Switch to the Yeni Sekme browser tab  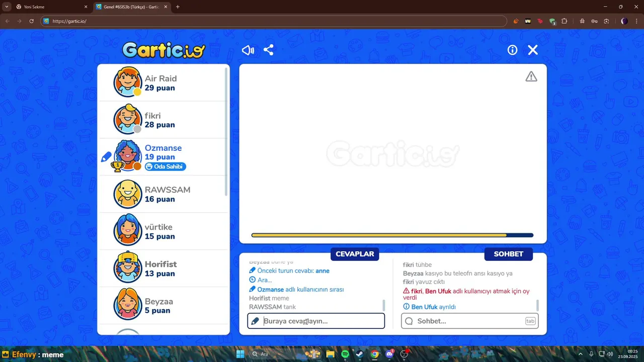(x=51, y=7)
